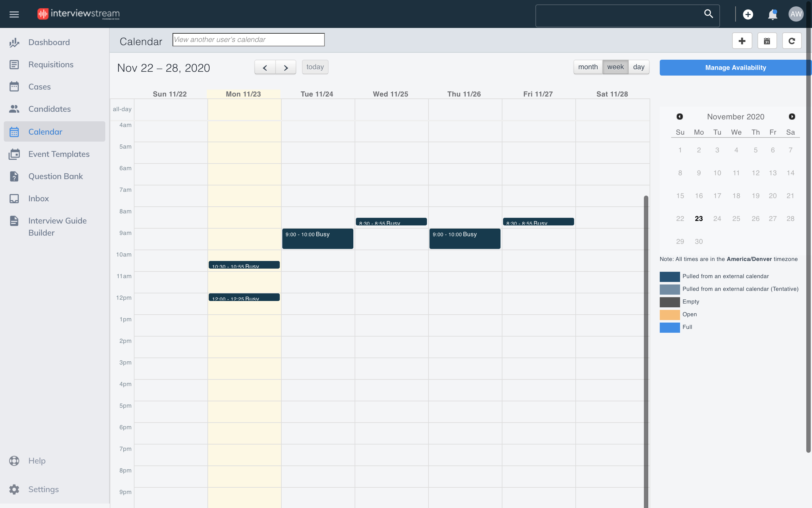
Task: Click the Inbox tray icon
Action: point(14,198)
